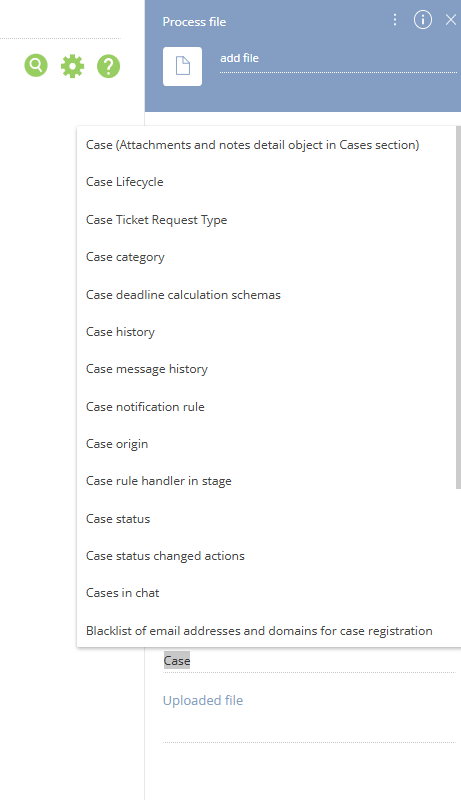Screen dimensions: 461x800
Task: Select 'Cases in chat' option
Action: click(x=266, y=593)
